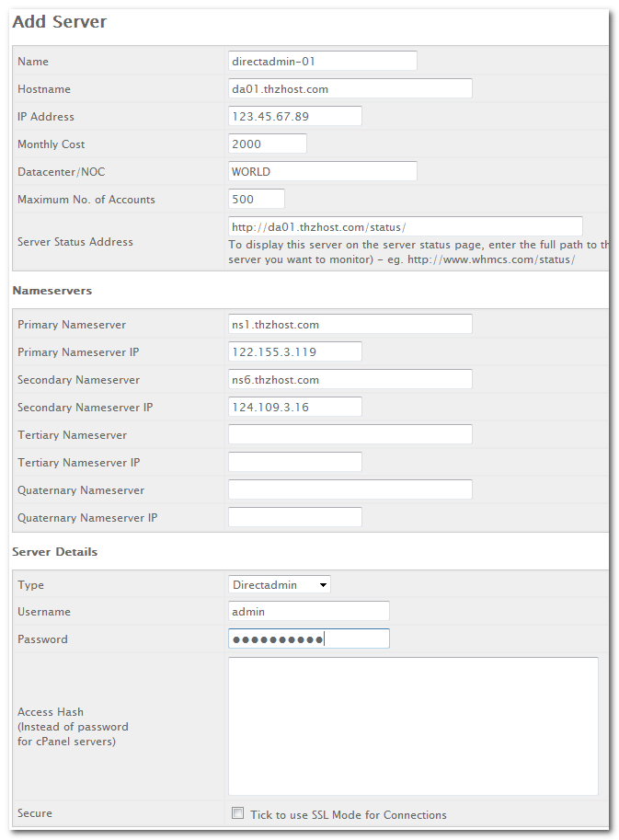The height and width of the screenshot is (840, 619).
Task: Select the Monthly Cost field
Action: point(267,144)
